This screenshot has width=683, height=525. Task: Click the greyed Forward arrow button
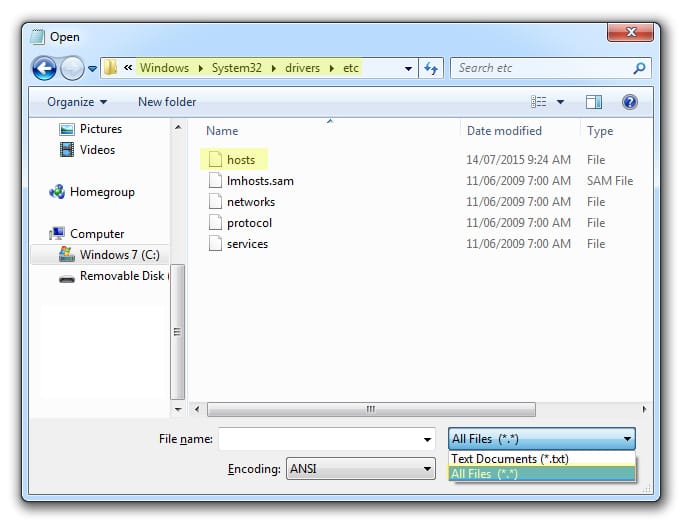point(72,68)
